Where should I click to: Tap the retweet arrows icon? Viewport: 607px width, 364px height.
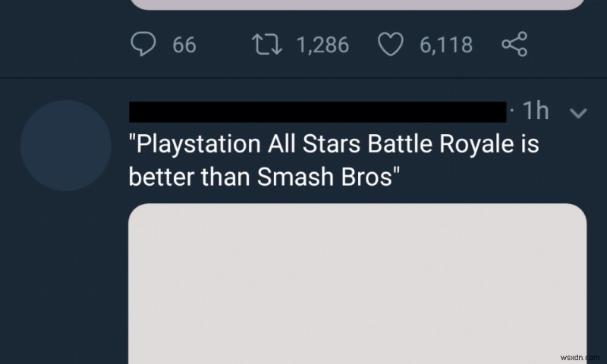point(266,45)
